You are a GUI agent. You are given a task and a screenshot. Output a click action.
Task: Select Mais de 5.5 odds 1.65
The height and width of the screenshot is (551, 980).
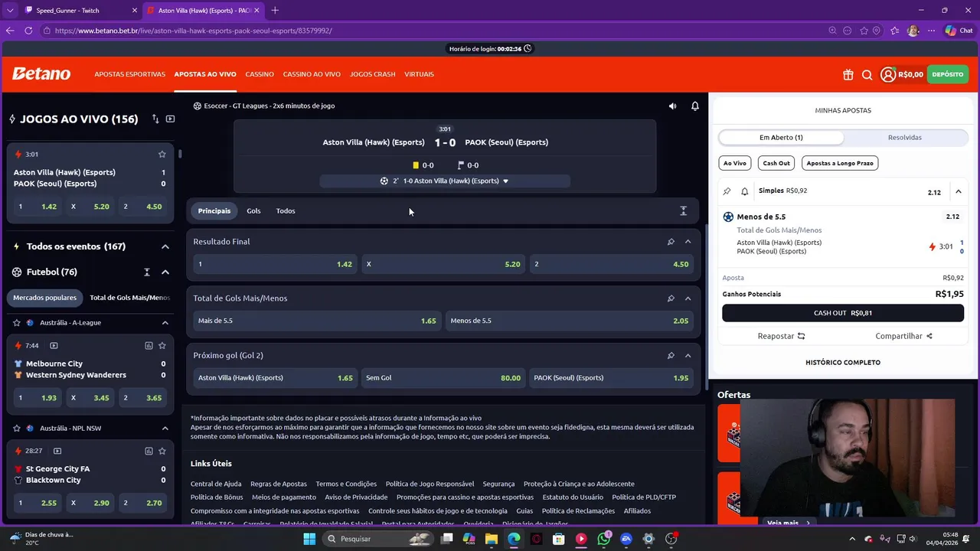[x=316, y=321]
